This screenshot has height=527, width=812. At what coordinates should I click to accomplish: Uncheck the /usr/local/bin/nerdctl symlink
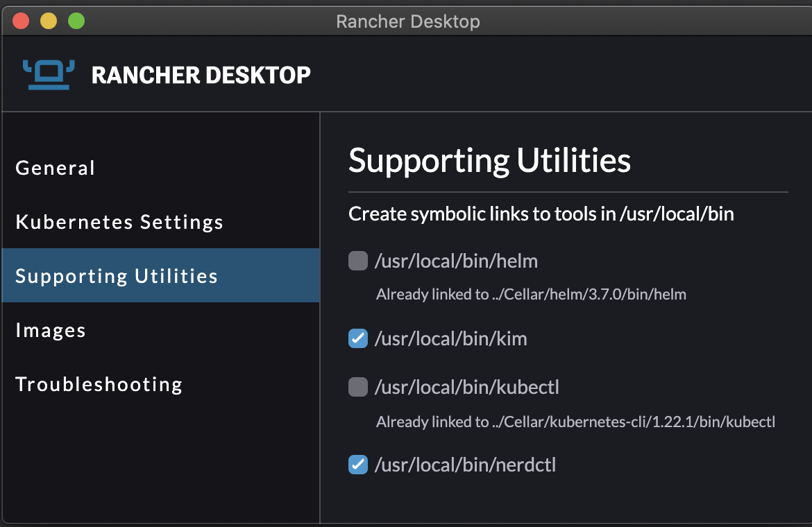[357, 465]
